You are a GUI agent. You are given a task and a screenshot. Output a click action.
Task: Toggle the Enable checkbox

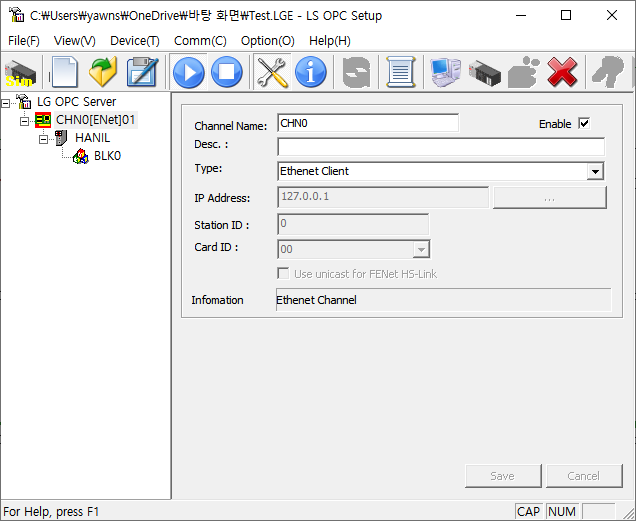(x=584, y=123)
